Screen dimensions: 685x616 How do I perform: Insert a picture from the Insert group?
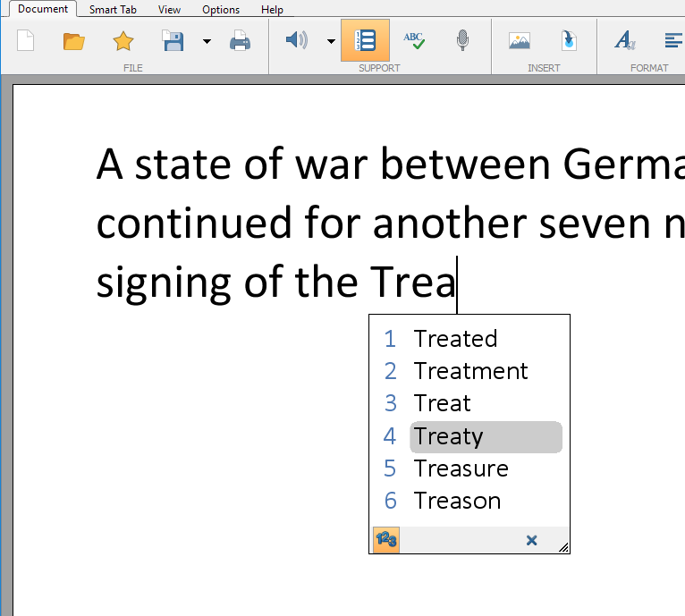520,40
